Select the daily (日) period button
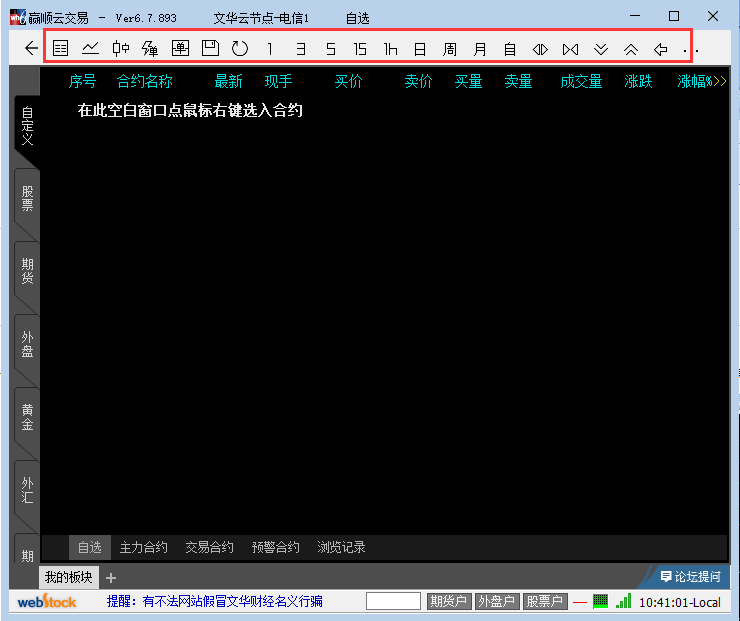This screenshot has width=740, height=621. 420,48
